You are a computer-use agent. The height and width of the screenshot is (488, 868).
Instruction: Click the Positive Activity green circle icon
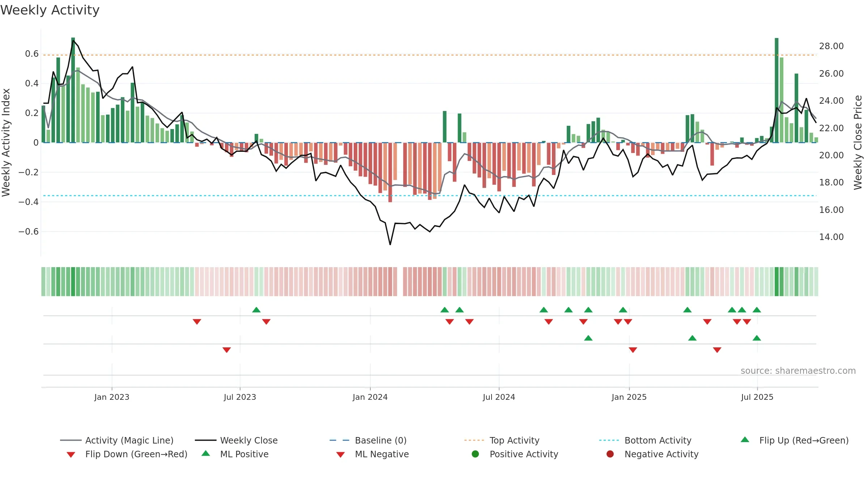[x=475, y=454]
